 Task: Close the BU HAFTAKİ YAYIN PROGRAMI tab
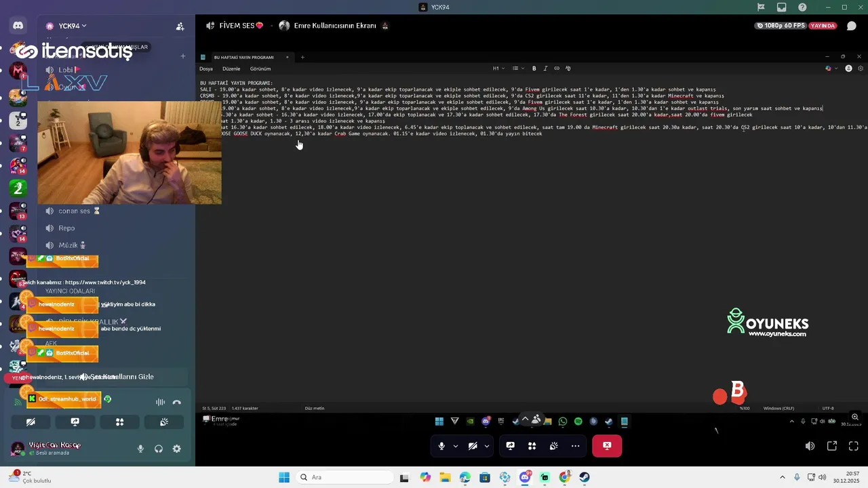point(287,58)
